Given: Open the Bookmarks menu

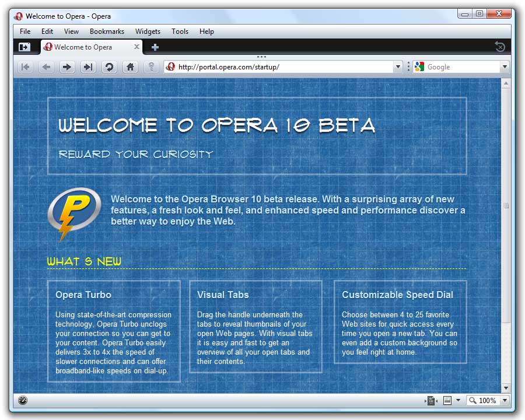Looking at the screenshot, I should point(107,32).
